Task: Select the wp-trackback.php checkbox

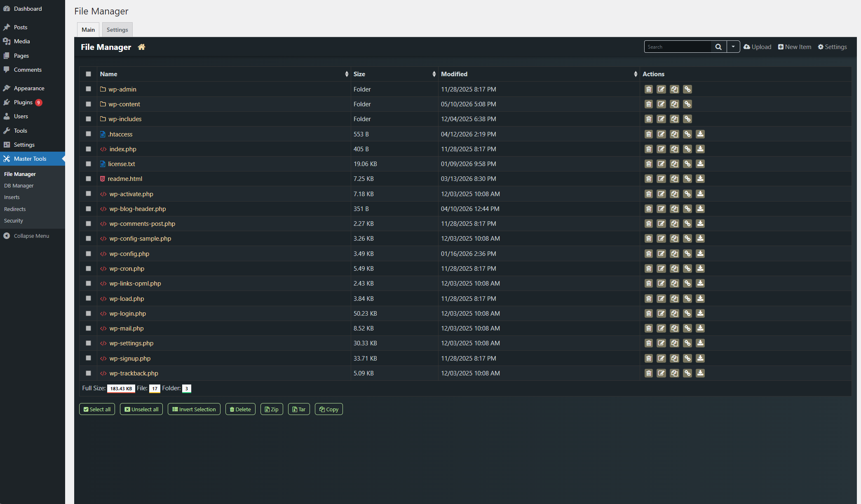Action: (x=88, y=373)
